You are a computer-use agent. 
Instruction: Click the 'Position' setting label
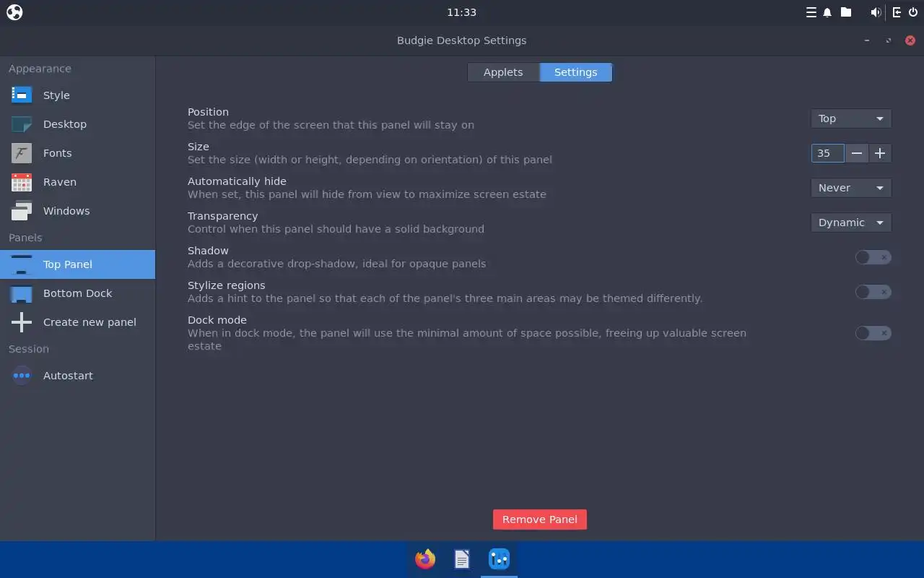tap(208, 112)
